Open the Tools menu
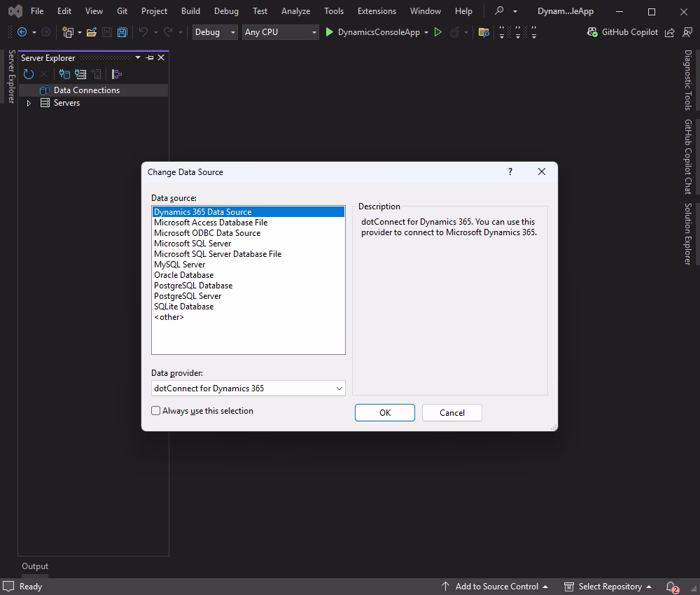Viewport: 700px width, 595px height. click(x=333, y=11)
